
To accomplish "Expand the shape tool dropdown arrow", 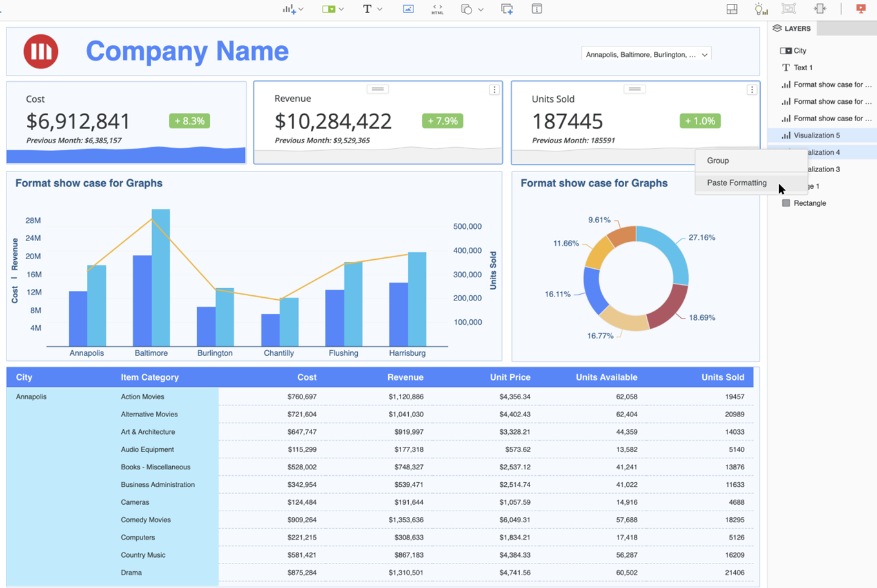I will [x=480, y=10].
